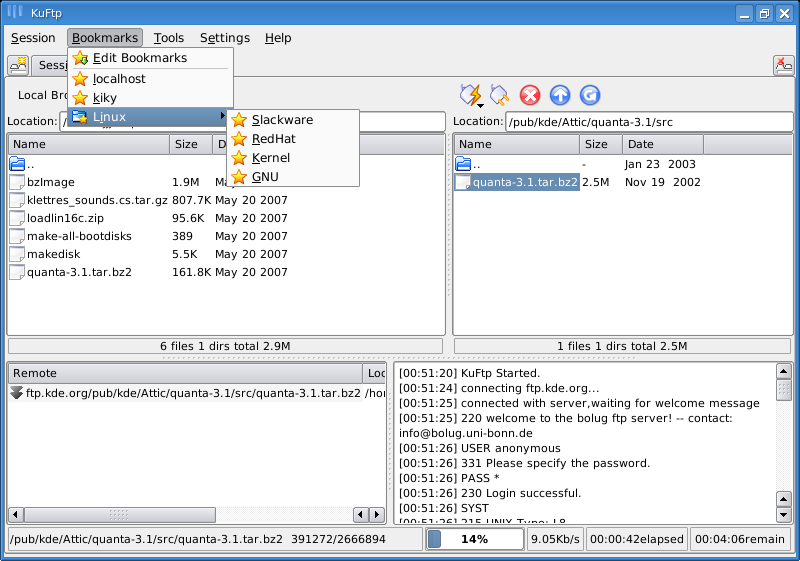800x561 pixels.
Task: Click the KuFtp title bar application icon
Action: click(x=16, y=12)
